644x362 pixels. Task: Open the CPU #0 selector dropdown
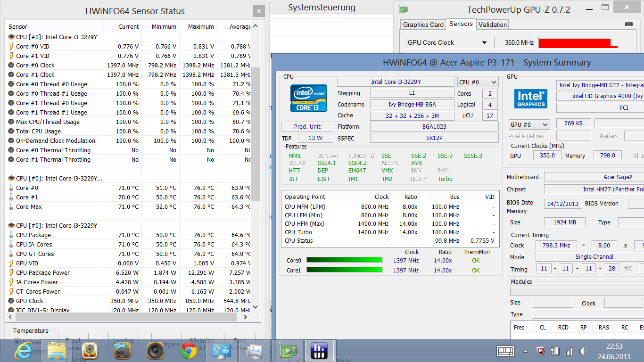478,82
